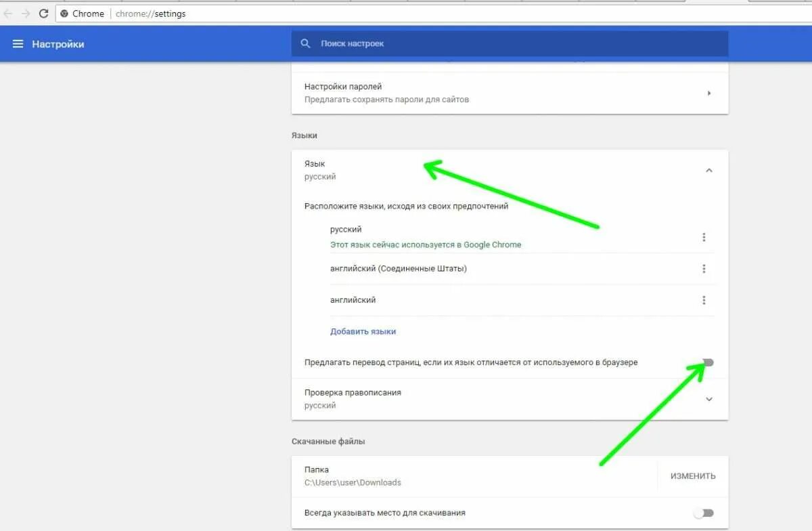
Task: Toggle always ask download location switch
Action: click(704, 513)
